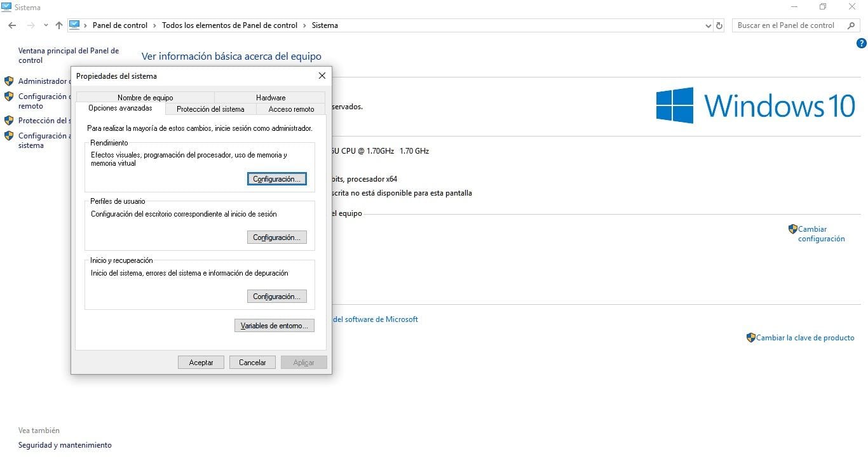
Task: Click the Windows 10 logo
Action: 756,105
